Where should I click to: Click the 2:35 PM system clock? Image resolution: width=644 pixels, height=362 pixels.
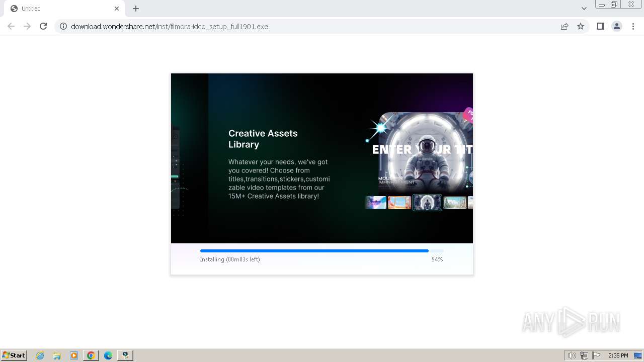(x=618, y=355)
